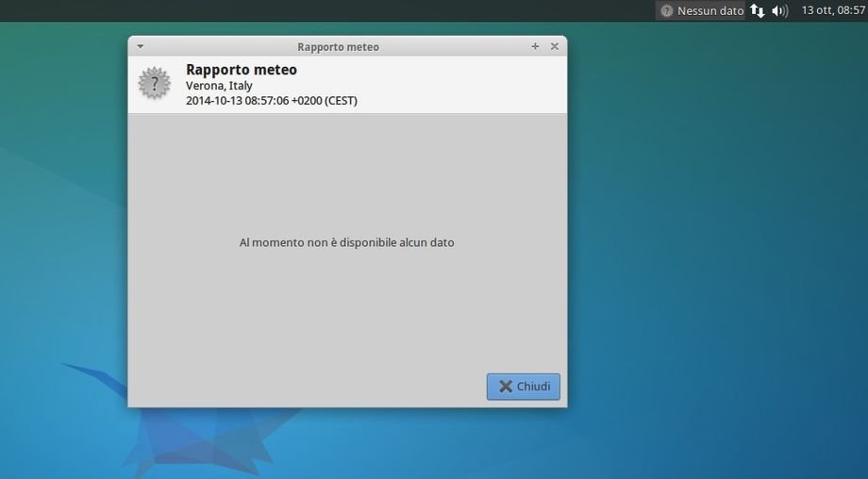The height and width of the screenshot is (479, 868).
Task: Click the unknown weather question-mark icon in the dialog
Action: pyautogui.click(x=155, y=84)
